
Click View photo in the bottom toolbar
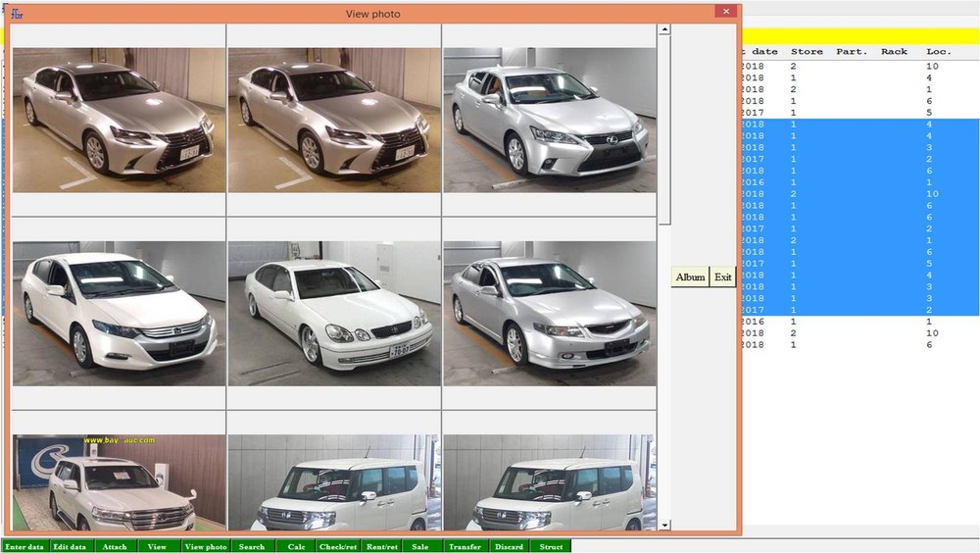coord(206,546)
